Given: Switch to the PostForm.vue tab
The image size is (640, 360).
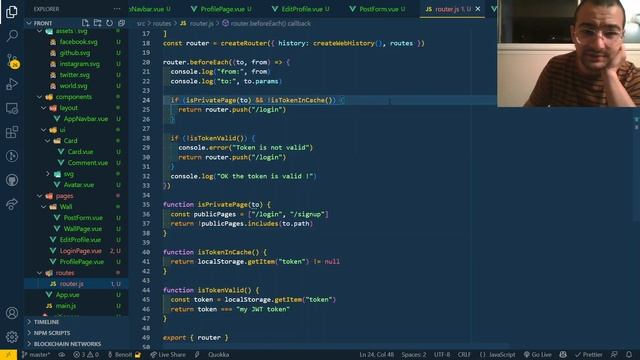Looking at the screenshot, I should (377, 9).
